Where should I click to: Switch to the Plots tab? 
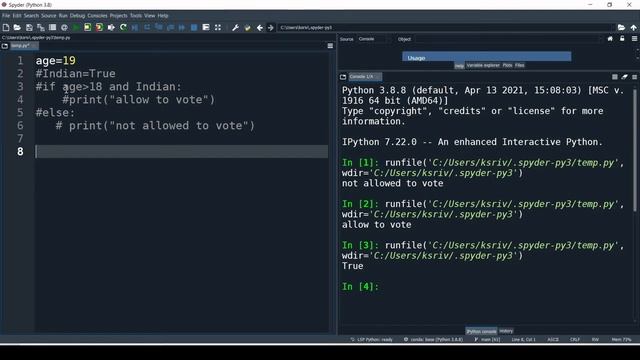(507, 65)
